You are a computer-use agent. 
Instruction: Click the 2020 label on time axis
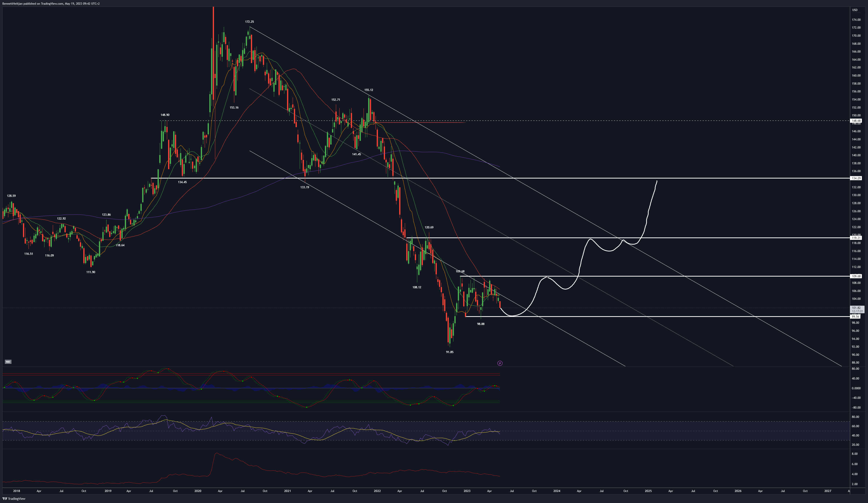(x=198, y=491)
